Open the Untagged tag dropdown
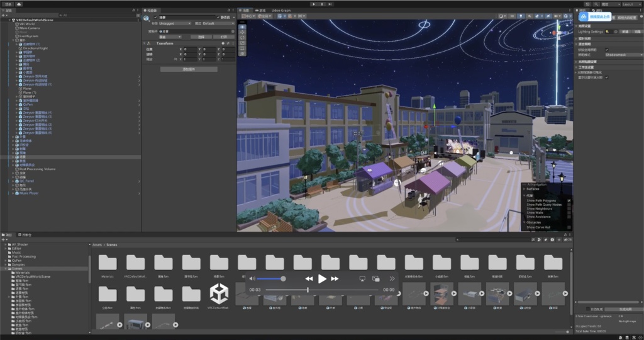 tap(175, 23)
